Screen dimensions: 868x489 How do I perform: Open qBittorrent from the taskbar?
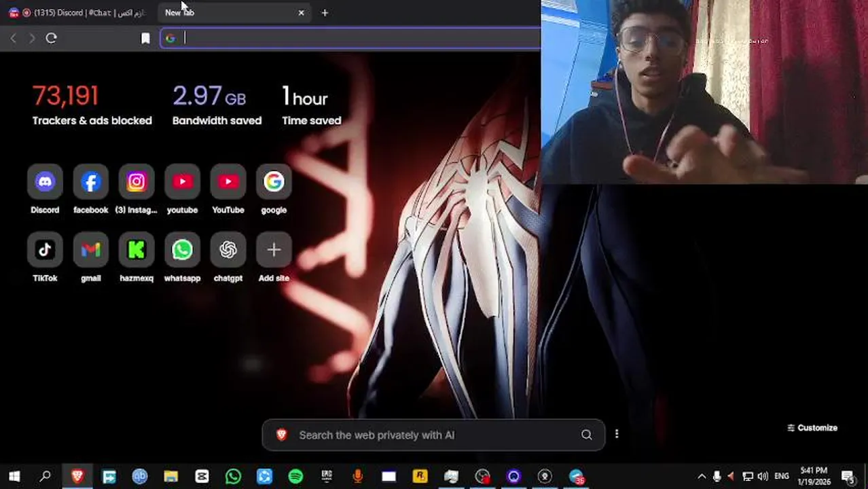[140, 477]
